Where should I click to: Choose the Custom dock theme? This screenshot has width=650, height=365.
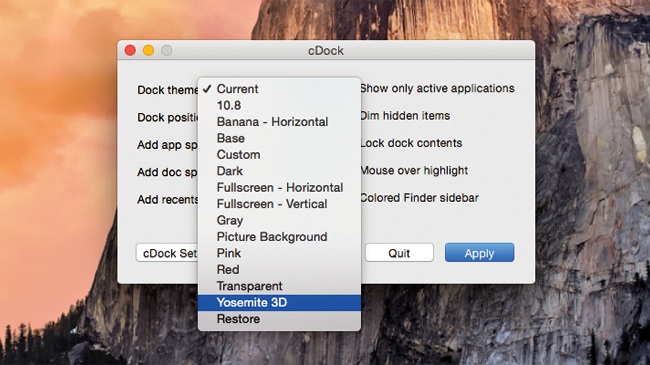(x=279, y=155)
